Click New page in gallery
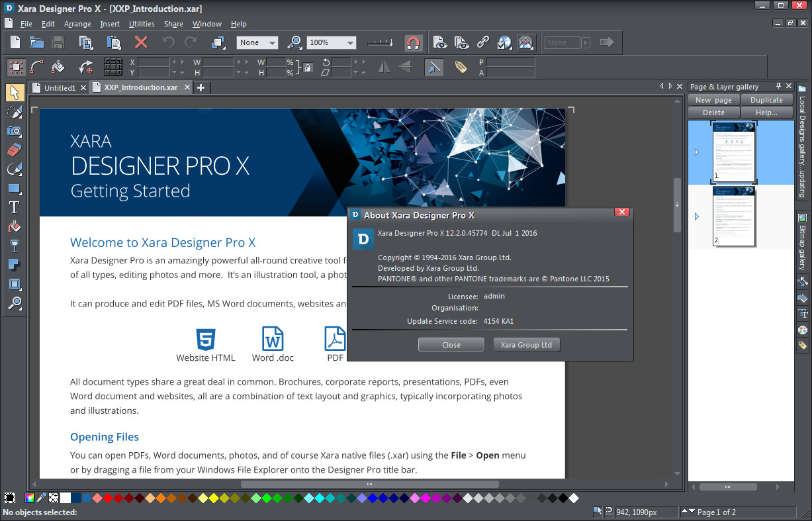Screen dimensions: 812x521 (x=713, y=100)
